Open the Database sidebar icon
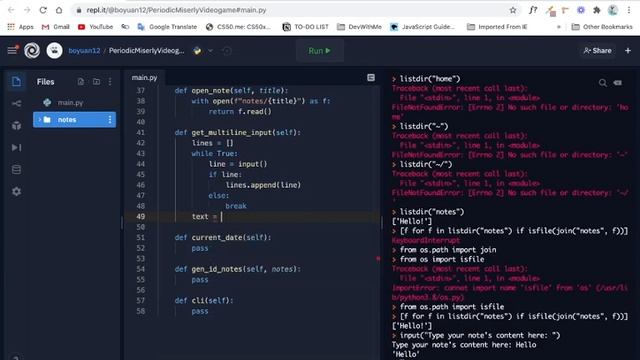640x360 pixels. (x=16, y=169)
